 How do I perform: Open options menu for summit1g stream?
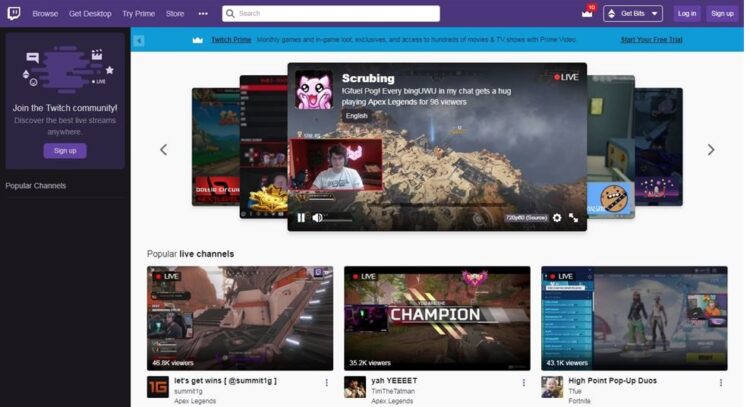pos(327,383)
